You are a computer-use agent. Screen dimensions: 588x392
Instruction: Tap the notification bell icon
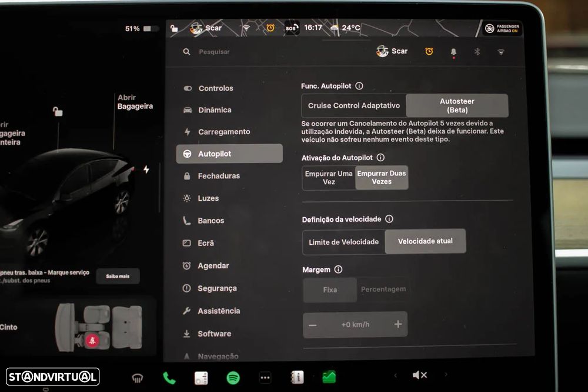pyautogui.click(x=453, y=52)
